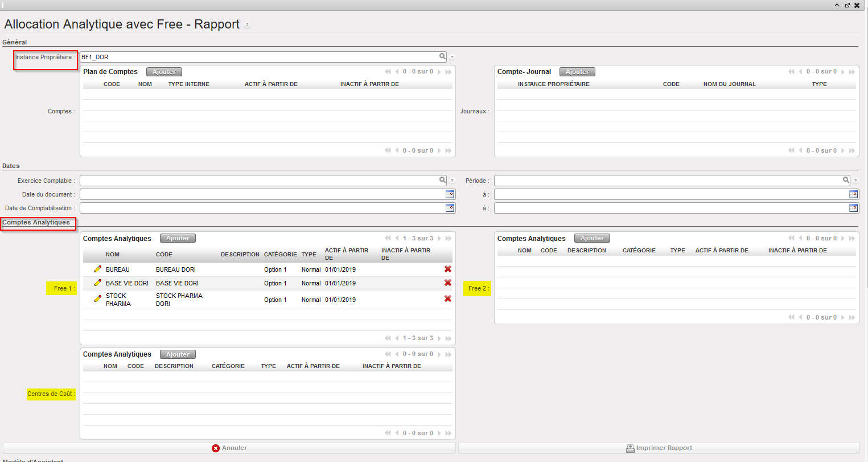Click Ajouter in Plan de Comptes

tap(164, 72)
